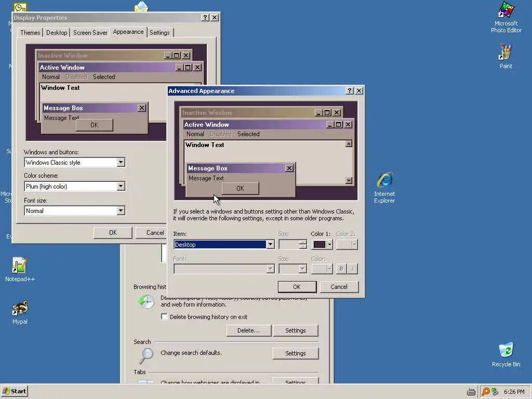
Task: Select the Notepad++ desktop icon
Action: (20, 270)
